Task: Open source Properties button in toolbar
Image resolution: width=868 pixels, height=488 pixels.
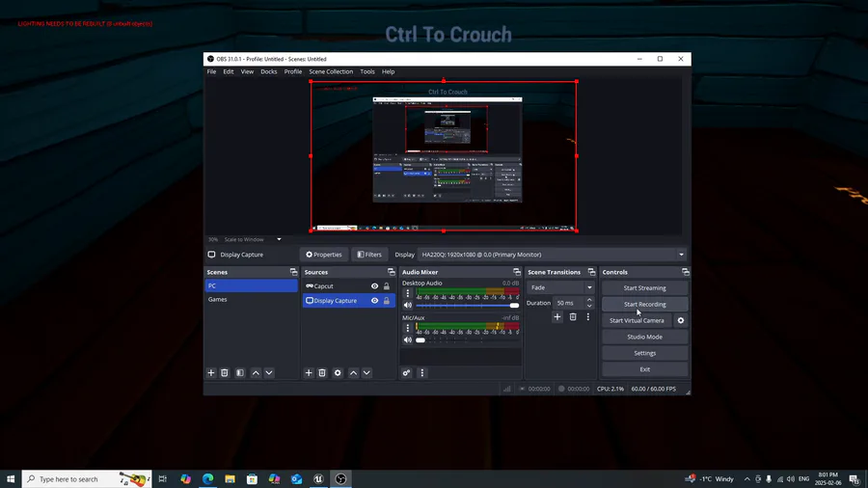Action: (324, 255)
